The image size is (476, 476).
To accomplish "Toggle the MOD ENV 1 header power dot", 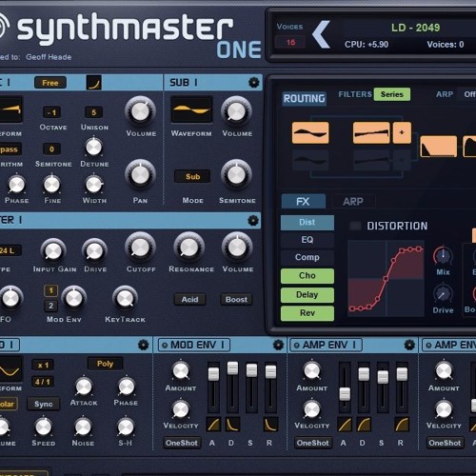I will pyautogui.click(x=165, y=345).
